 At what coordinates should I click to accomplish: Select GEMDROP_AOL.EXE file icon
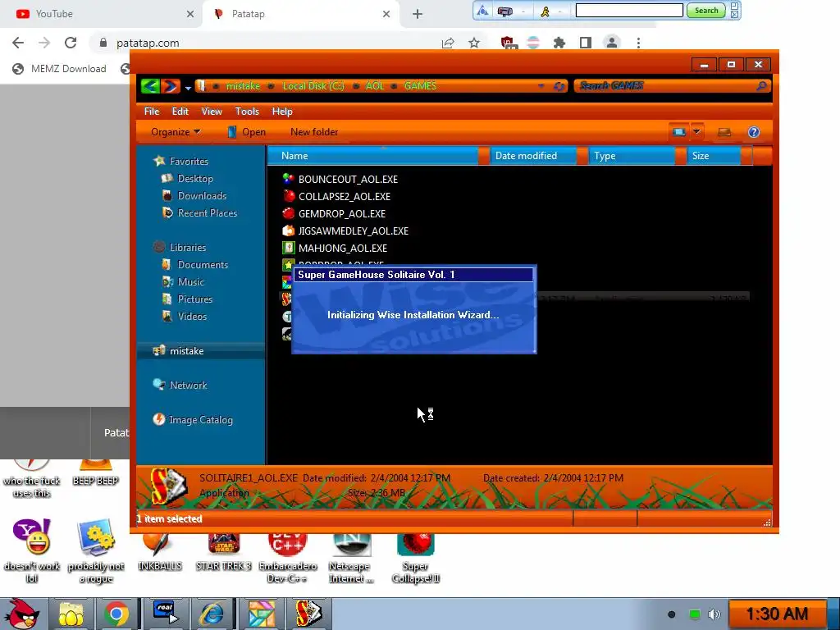[x=289, y=213]
